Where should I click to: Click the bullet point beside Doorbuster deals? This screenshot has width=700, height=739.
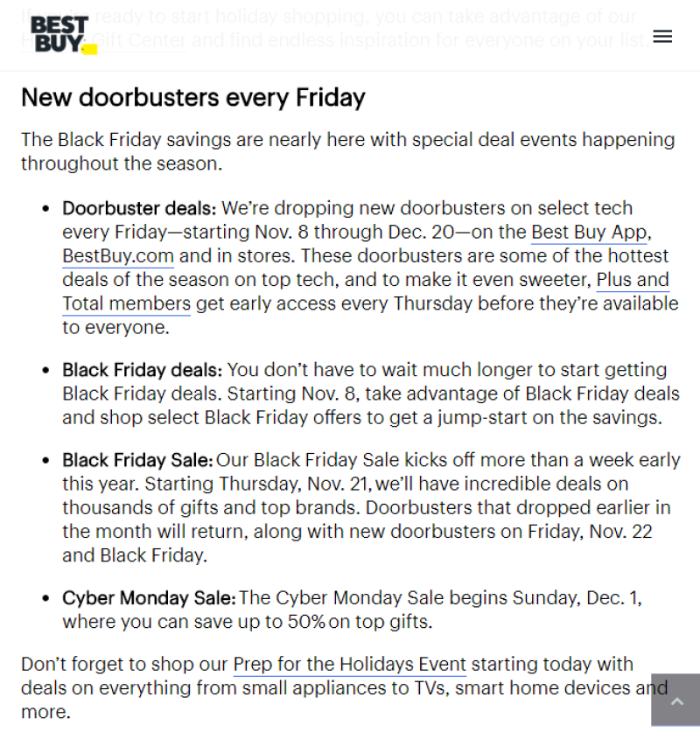45,210
